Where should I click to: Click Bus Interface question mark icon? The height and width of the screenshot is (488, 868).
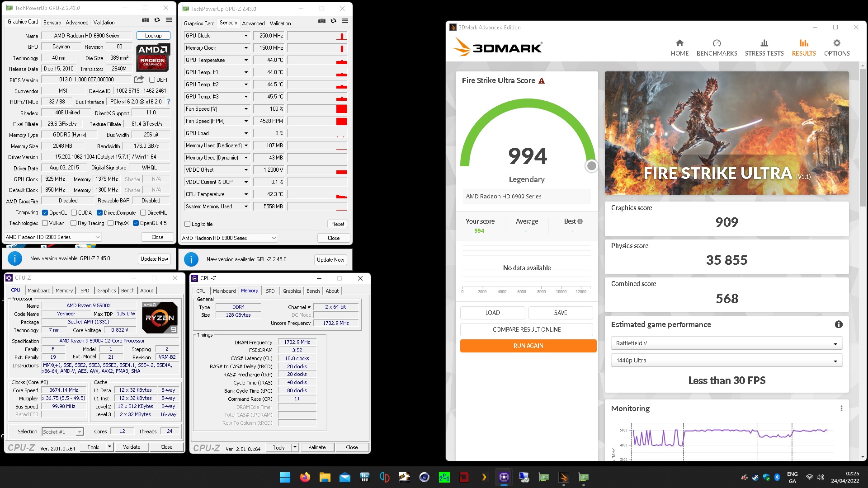click(169, 102)
